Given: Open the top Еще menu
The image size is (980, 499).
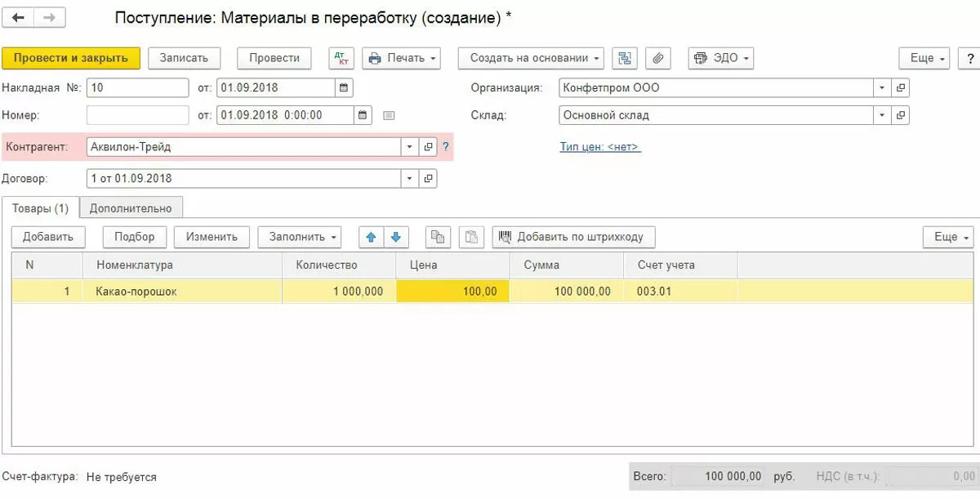Looking at the screenshot, I should tap(924, 58).
